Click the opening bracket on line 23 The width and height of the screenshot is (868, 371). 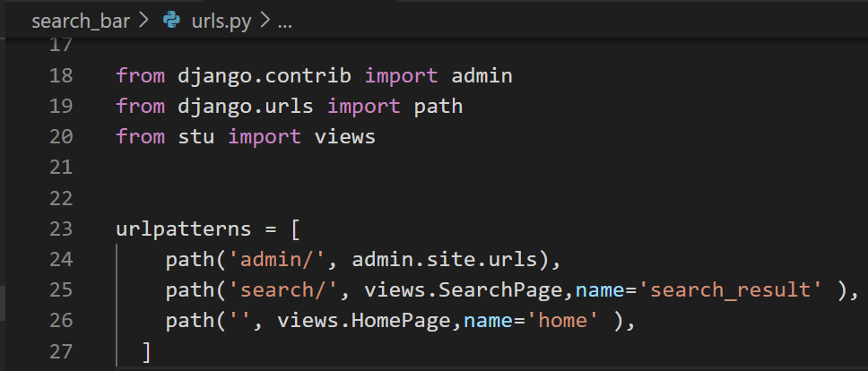[295, 229]
